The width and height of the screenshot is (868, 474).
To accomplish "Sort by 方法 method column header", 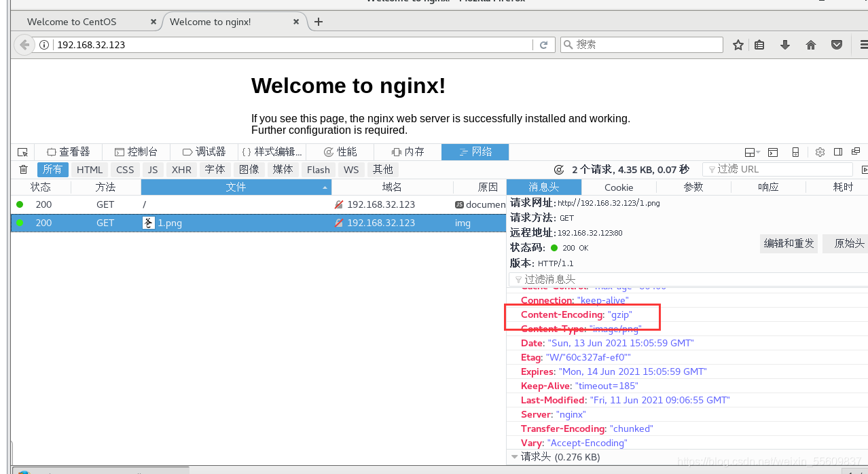I will (x=105, y=187).
